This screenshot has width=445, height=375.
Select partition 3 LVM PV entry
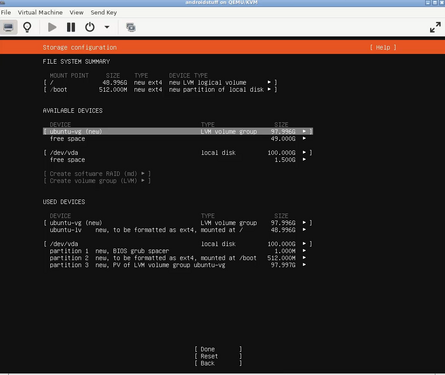[x=178, y=265]
